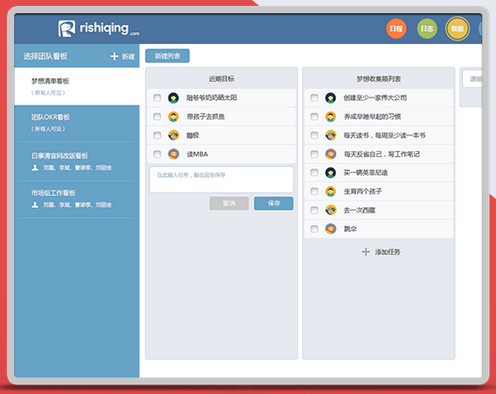Open the 跳伞 task text
The height and width of the screenshot is (394, 496).
tap(350, 229)
